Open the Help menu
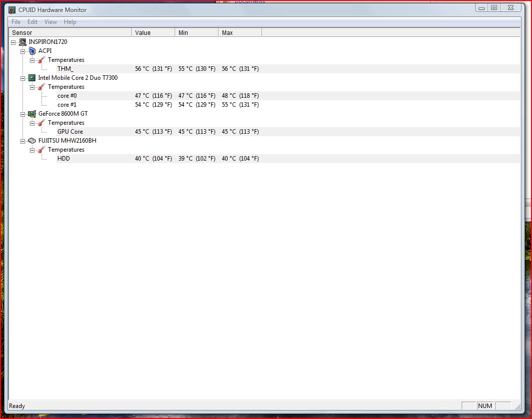 point(70,22)
